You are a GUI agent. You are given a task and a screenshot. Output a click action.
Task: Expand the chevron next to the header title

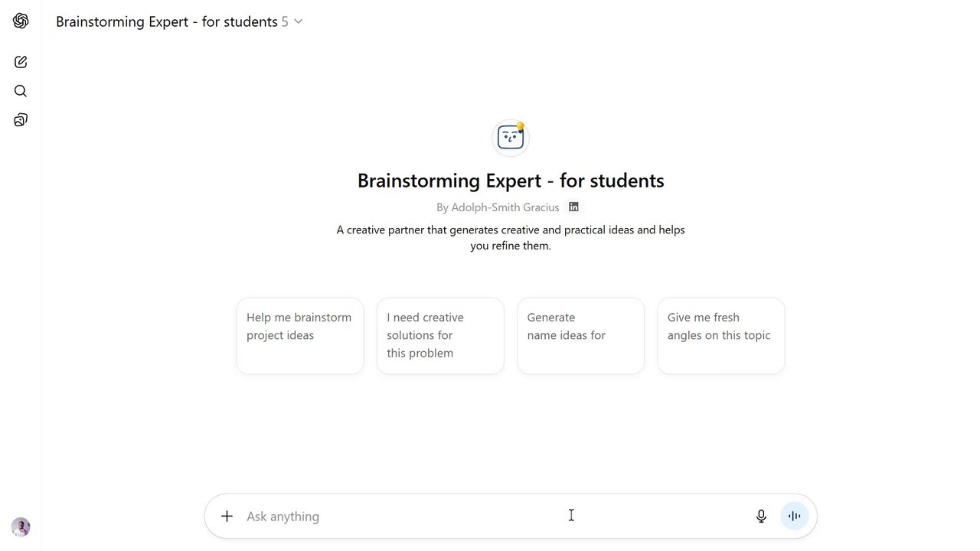tap(299, 21)
